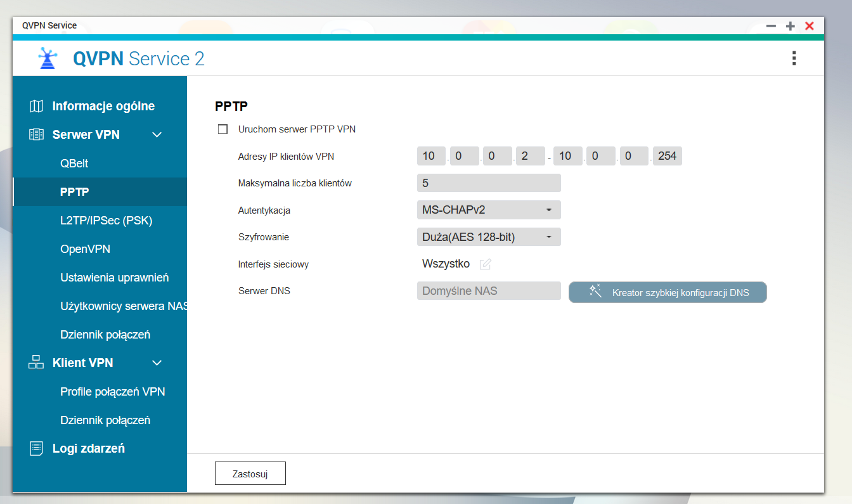The image size is (852, 504).
Task: Open Dziennik połączeń under Klient VPN
Action: tap(100, 420)
